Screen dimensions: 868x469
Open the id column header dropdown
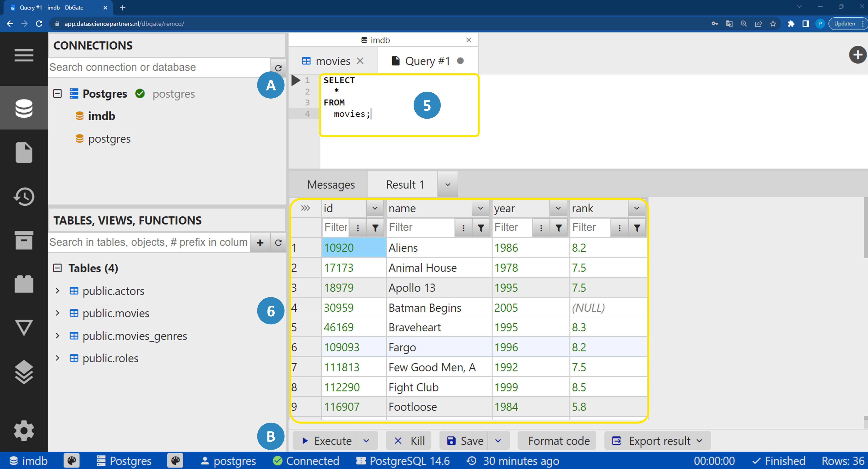point(375,208)
